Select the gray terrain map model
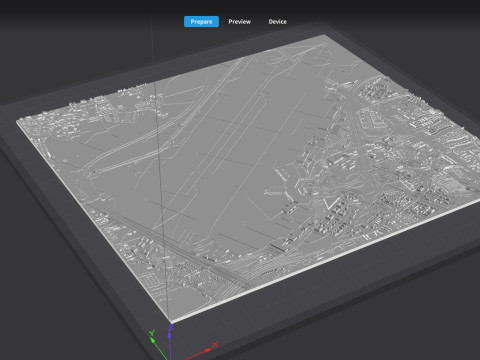The height and width of the screenshot is (360, 480). tap(247, 177)
